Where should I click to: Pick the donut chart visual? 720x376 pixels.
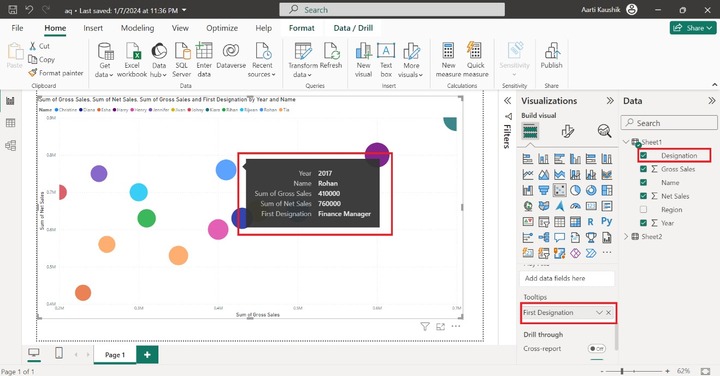click(591, 190)
